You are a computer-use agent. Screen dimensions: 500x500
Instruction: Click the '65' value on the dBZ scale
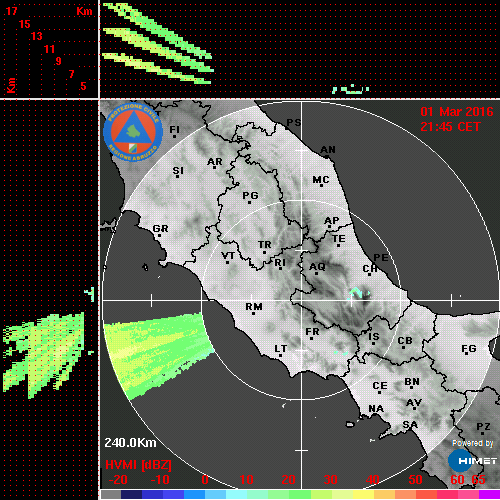click(x=479, y=480)
